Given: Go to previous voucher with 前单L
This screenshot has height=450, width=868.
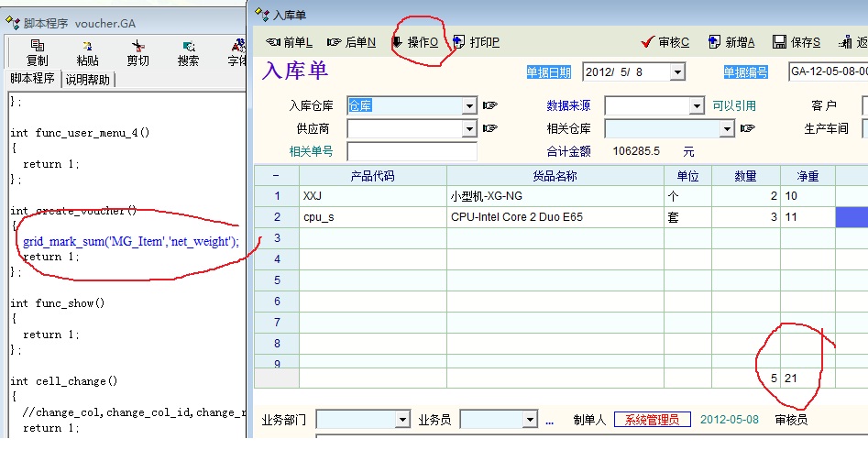Looking at the screenshot, I should click(289, 42).
